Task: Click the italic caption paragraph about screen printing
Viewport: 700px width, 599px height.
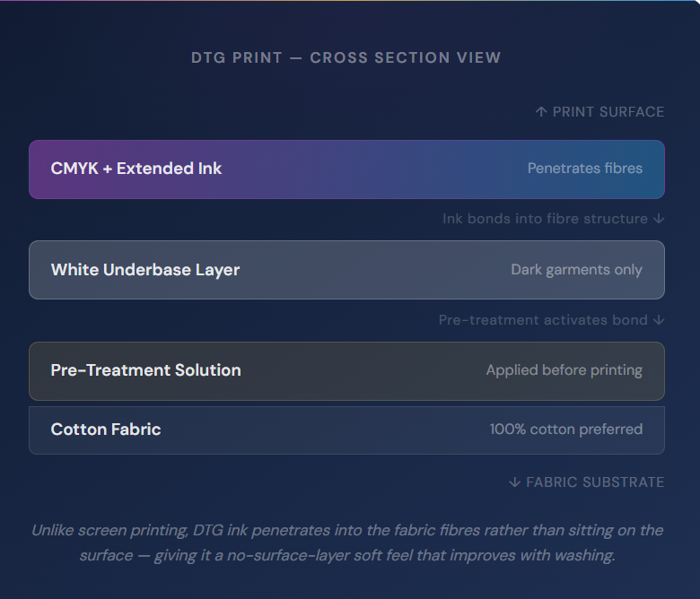Action: click(x=346, y=543)
